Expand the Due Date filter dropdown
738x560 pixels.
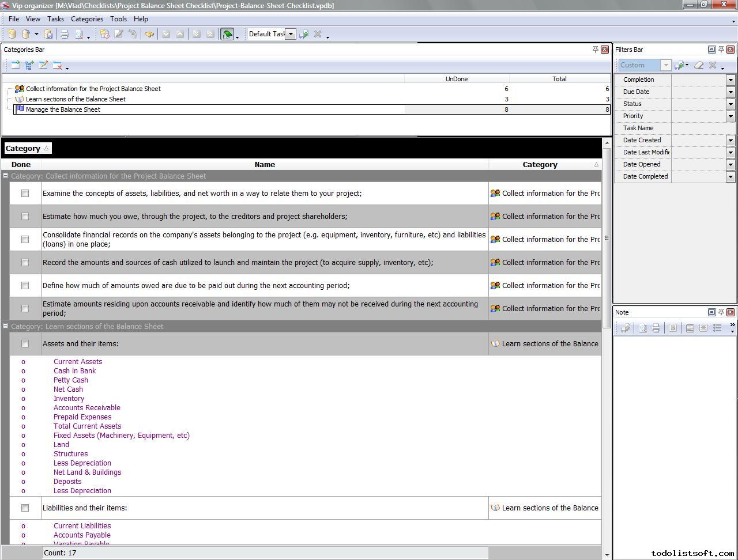[731, 92]
